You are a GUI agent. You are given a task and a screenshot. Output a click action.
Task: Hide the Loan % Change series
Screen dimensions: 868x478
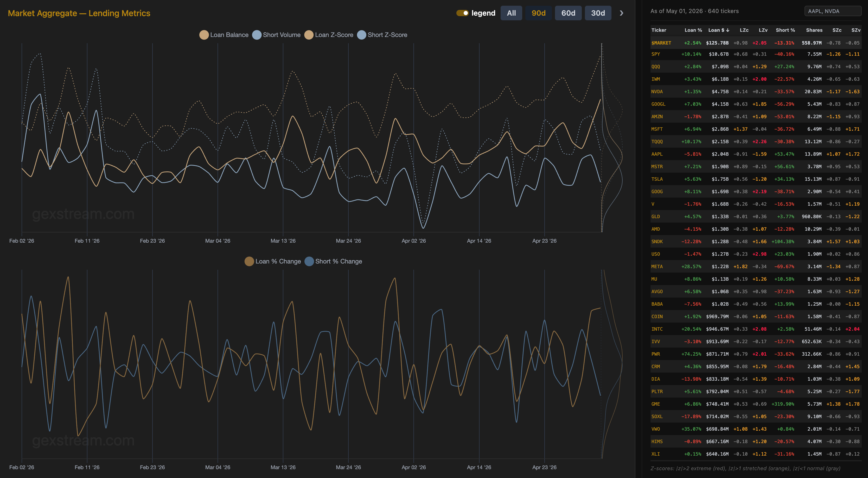click(273, 261)
